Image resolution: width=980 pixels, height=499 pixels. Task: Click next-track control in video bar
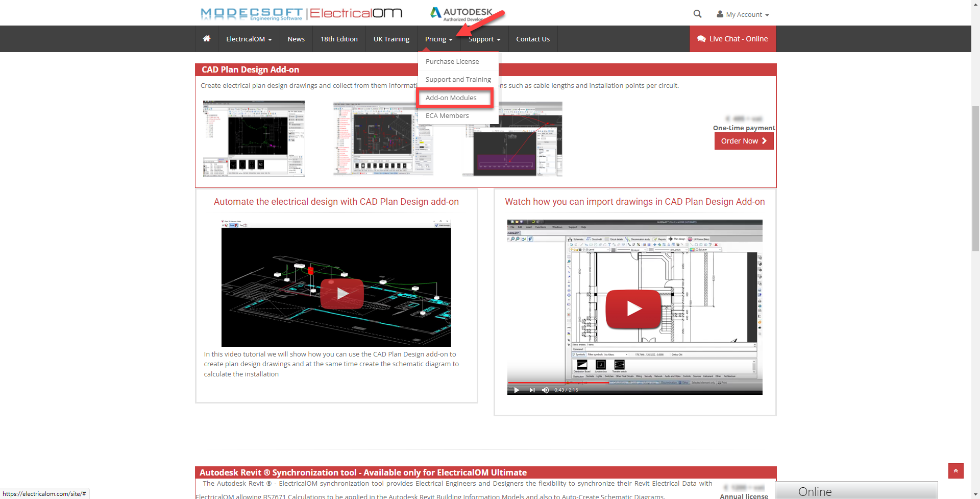(x=532, y=390)
